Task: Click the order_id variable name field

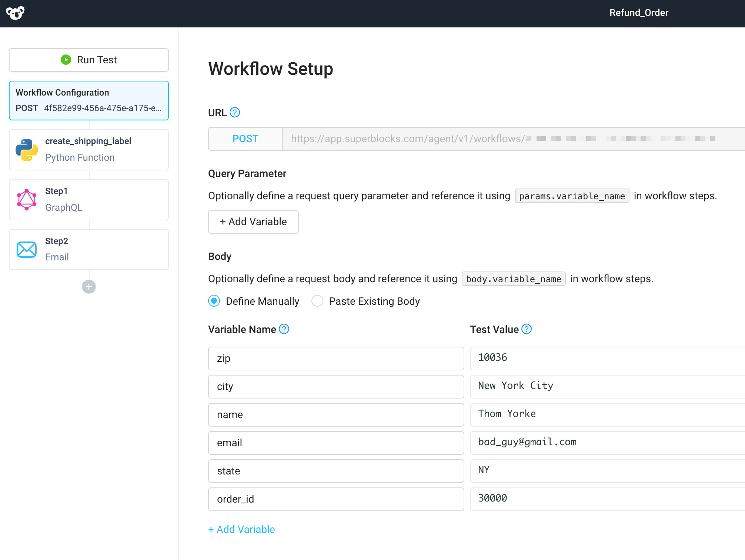Action: [x=336, y=499]
